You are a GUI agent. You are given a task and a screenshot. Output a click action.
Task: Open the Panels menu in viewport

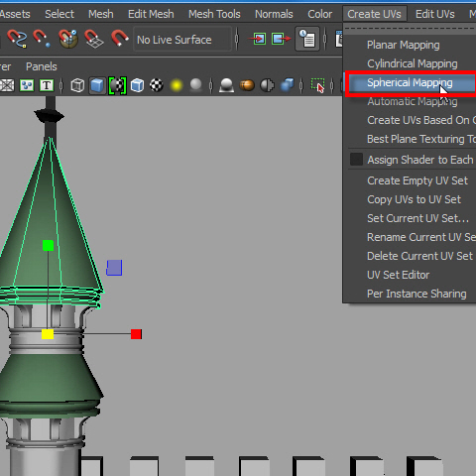click(x=42, y=66)
